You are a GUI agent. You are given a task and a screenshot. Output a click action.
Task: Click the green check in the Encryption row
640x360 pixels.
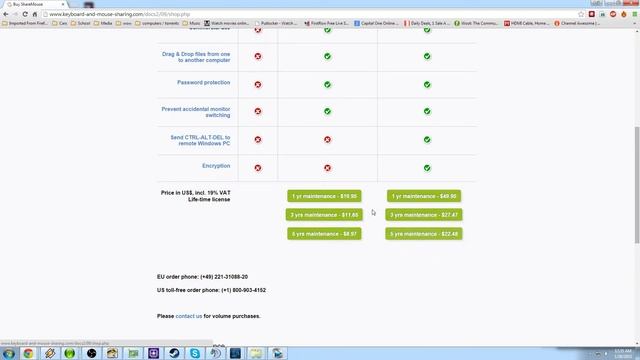click(427, 168)
